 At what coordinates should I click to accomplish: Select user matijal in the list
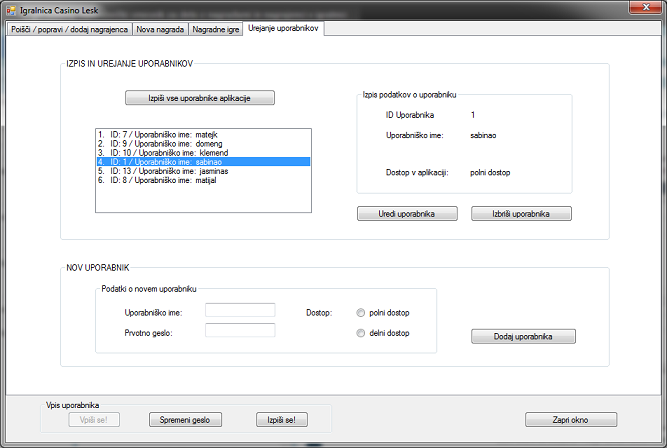166,180
